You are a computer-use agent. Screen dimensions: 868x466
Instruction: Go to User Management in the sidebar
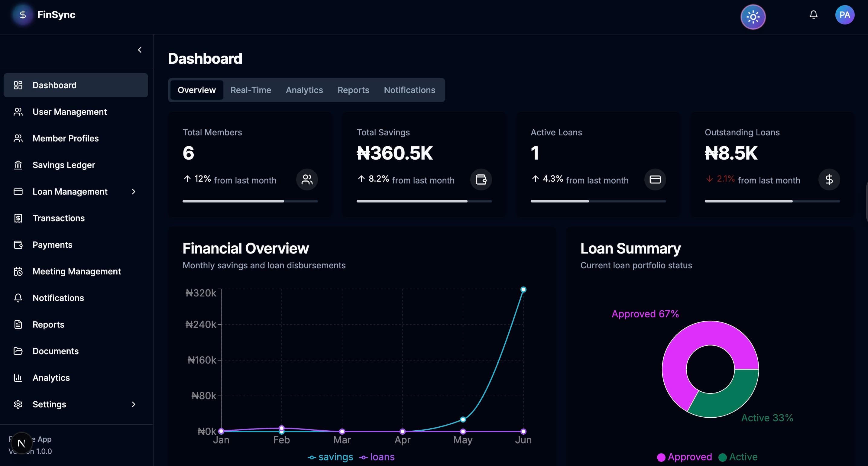click(x=70, y=112)
